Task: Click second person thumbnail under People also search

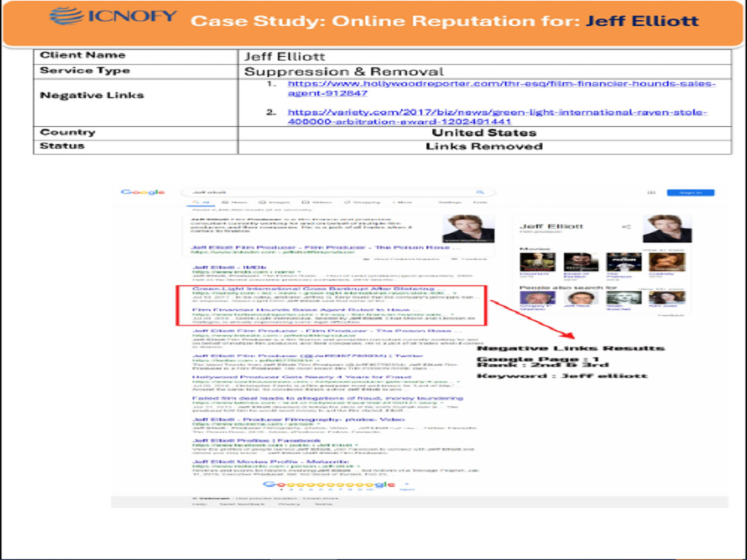Action: pyautogui.click(x=580, y=298)
